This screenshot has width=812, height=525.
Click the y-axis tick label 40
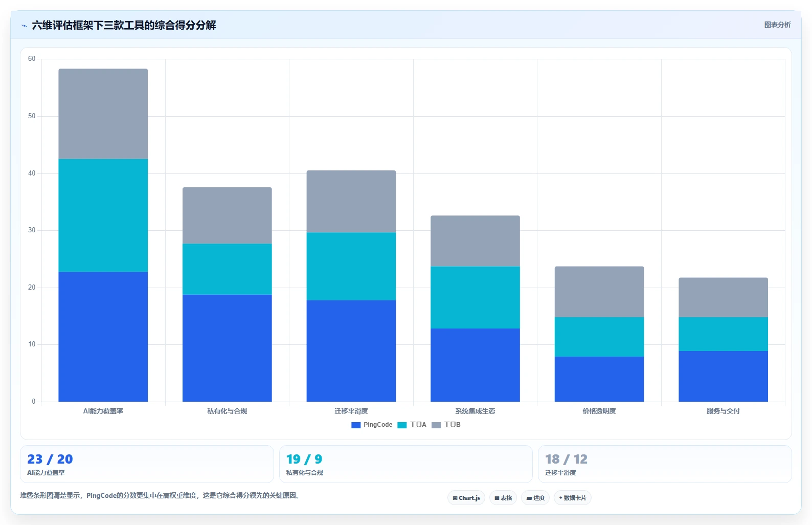[x=32, y=173]
